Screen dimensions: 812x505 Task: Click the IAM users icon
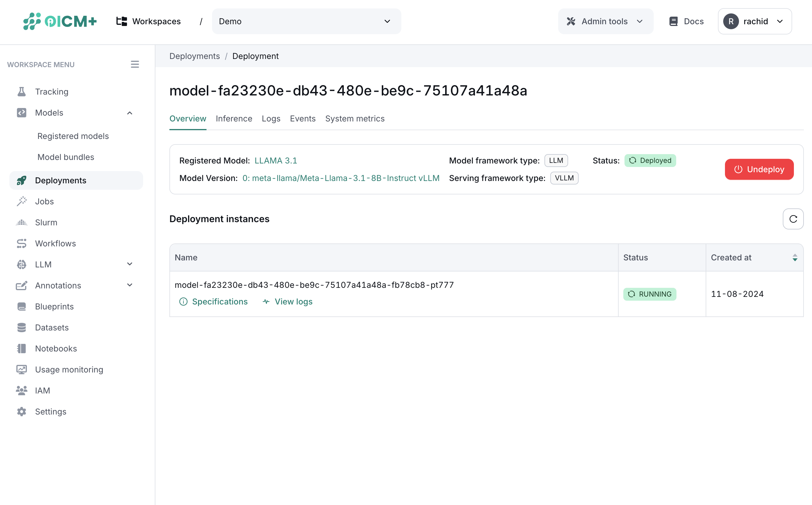coord(22,391)
